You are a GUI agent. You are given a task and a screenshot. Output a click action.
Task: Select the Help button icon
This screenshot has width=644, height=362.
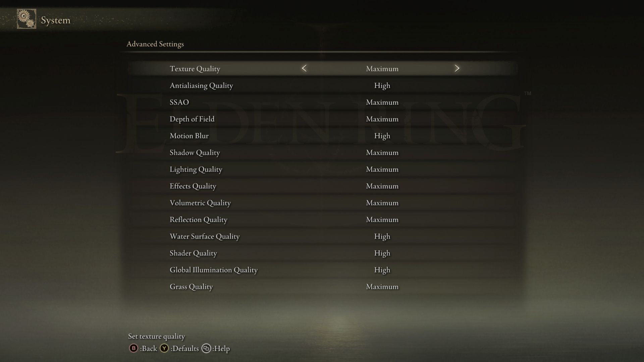(x=206, y=349)
